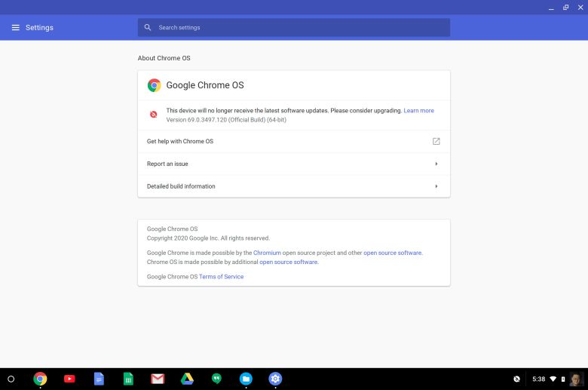Image resolution: width=588 pixels, height=390 pixels.
Task: Open the Learn more link
Action: [418, 111]
